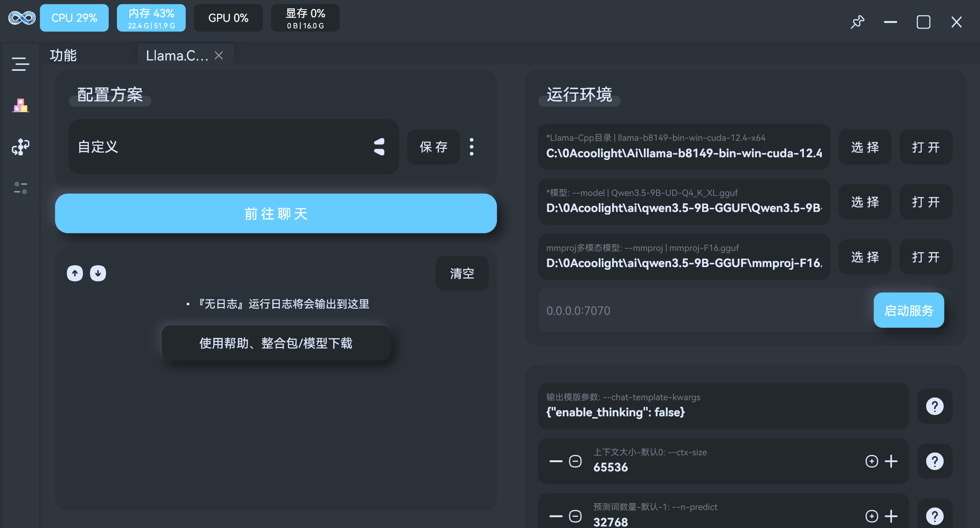The height and width of the screenshot is (528, 980).
Task: Open 使用帮助、整合包/模型下载
Action: [276, 343]
